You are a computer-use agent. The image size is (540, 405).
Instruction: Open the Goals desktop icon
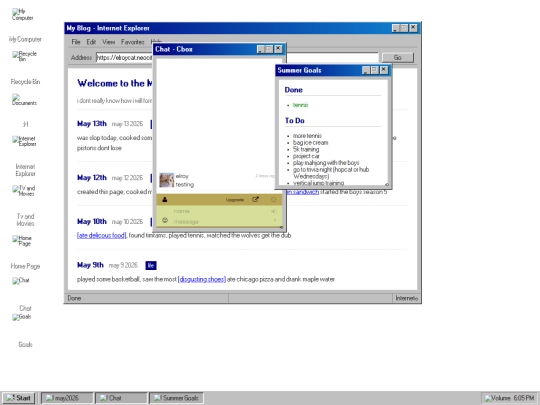pyautogui.click(x=21, y=317)
